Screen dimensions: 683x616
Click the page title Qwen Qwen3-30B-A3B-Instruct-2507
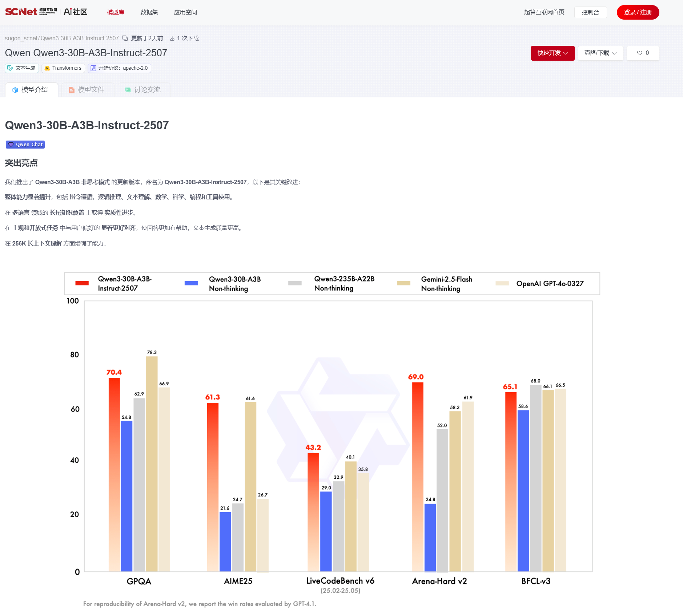tap(86, 53)
